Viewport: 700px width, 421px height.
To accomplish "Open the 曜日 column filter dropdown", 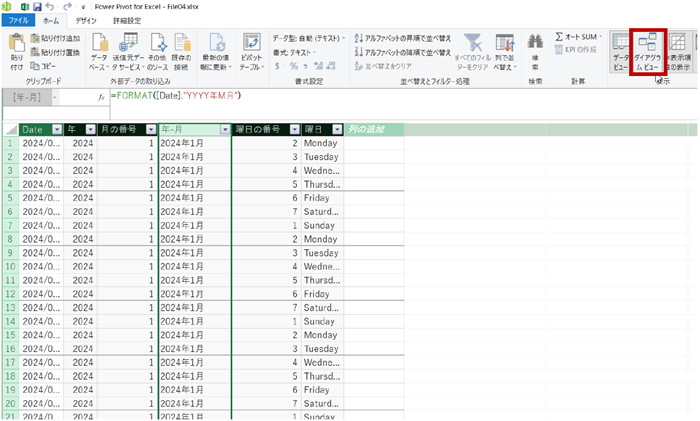I will point(337,130).
